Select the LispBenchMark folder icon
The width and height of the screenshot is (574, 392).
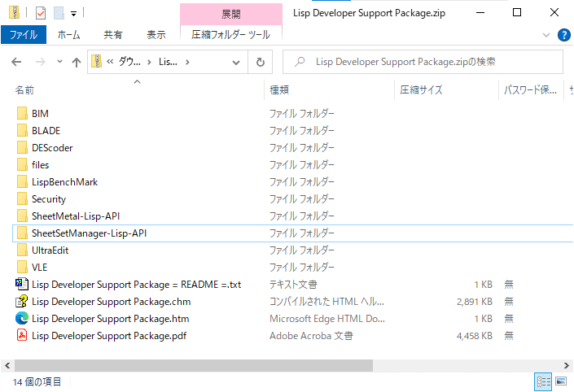click(x=22, y=181)
